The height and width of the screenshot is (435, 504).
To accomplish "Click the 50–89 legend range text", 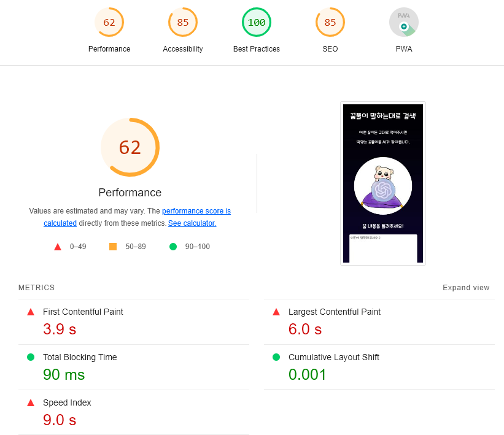I will (x=135, y=247).
